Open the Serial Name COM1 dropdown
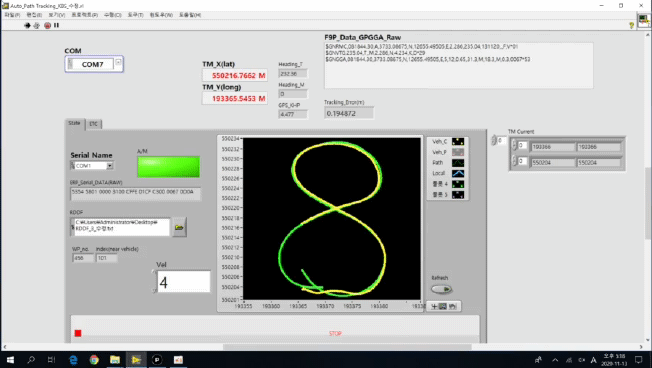 (x=110, y=165)
